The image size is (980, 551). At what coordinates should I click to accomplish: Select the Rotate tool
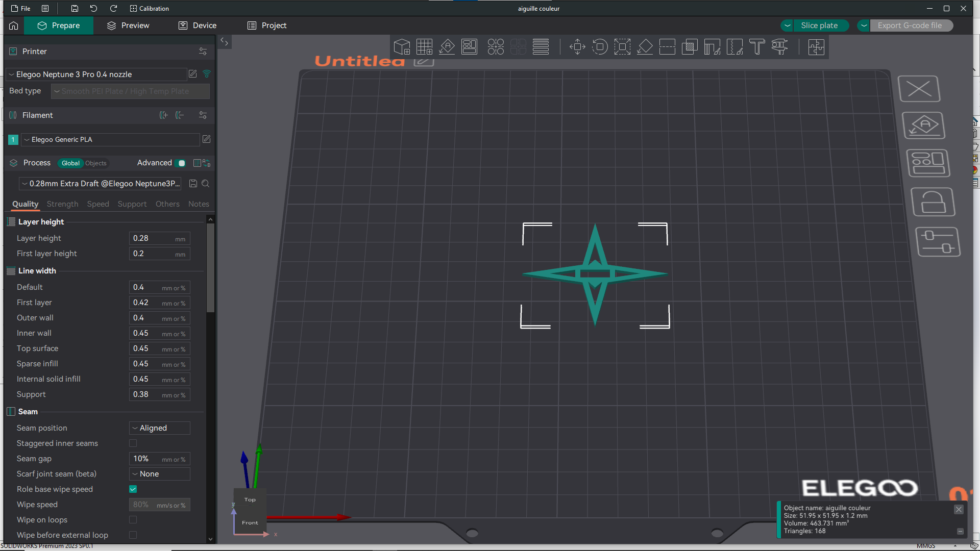click(600, 46)
